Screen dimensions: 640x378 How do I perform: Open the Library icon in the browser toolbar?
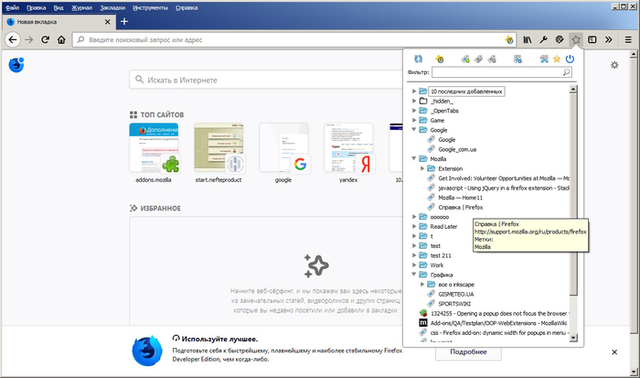tap(527, 40)
